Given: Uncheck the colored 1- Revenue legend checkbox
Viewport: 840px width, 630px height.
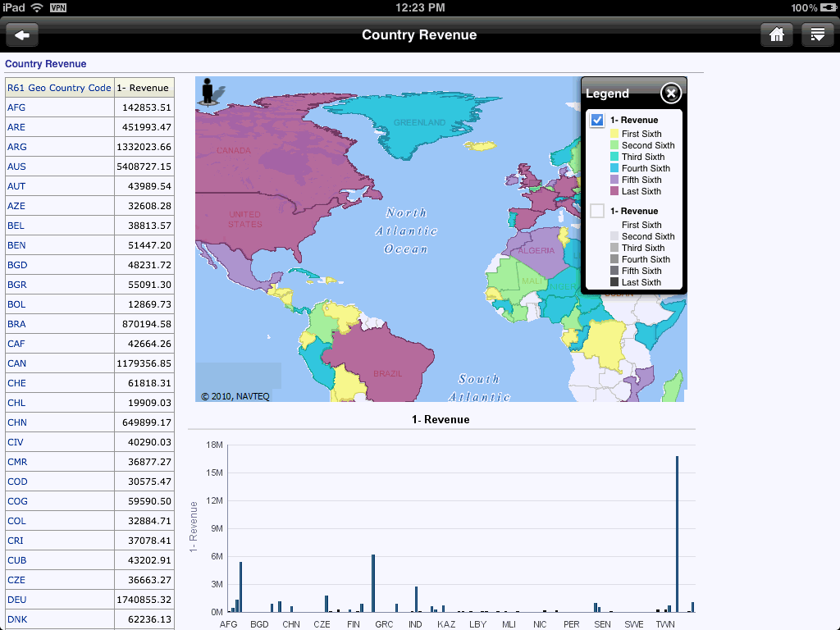Looking at the screenshot, I should (x=596, y=119).
